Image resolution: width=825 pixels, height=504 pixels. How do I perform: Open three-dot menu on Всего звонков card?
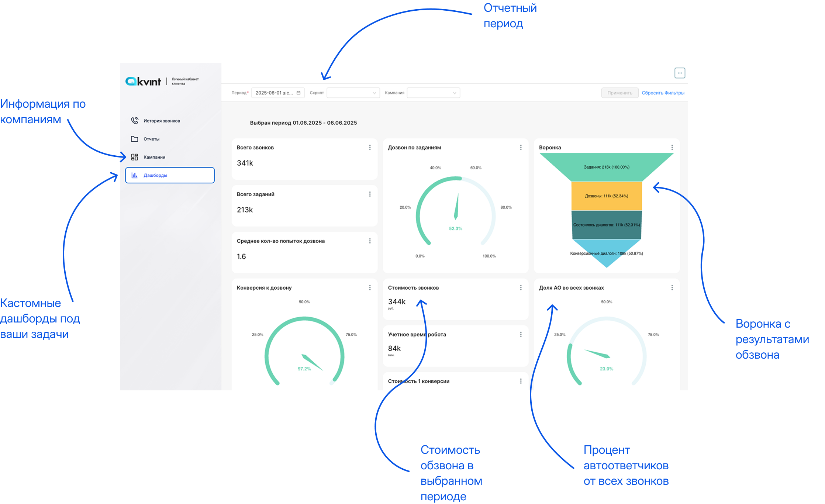click(370, 148)
